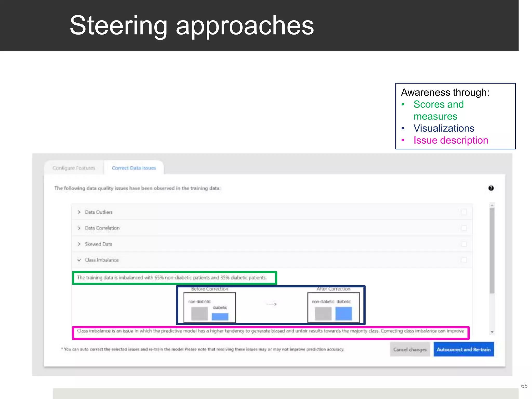This screenshot has height=399, width=532.
Task: Expand the Data Outliers section
Action: pos(79,212)
